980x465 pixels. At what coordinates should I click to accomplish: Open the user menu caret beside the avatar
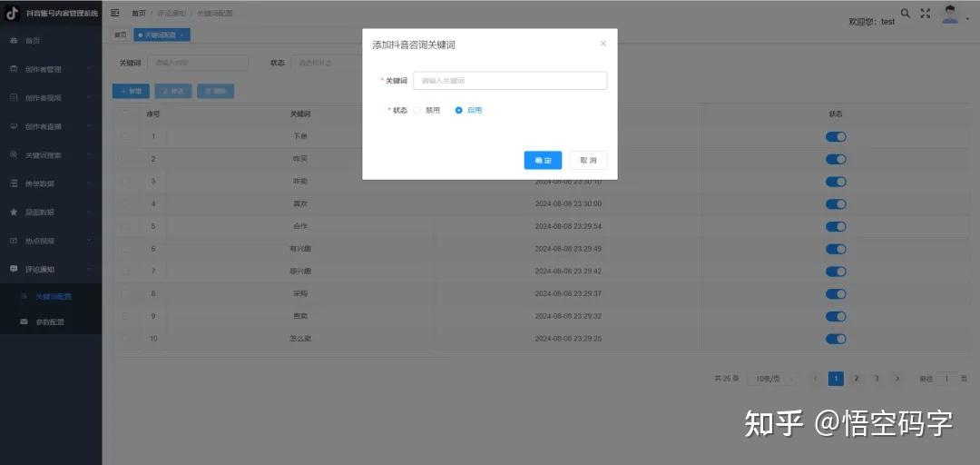(x=968, y=19)
